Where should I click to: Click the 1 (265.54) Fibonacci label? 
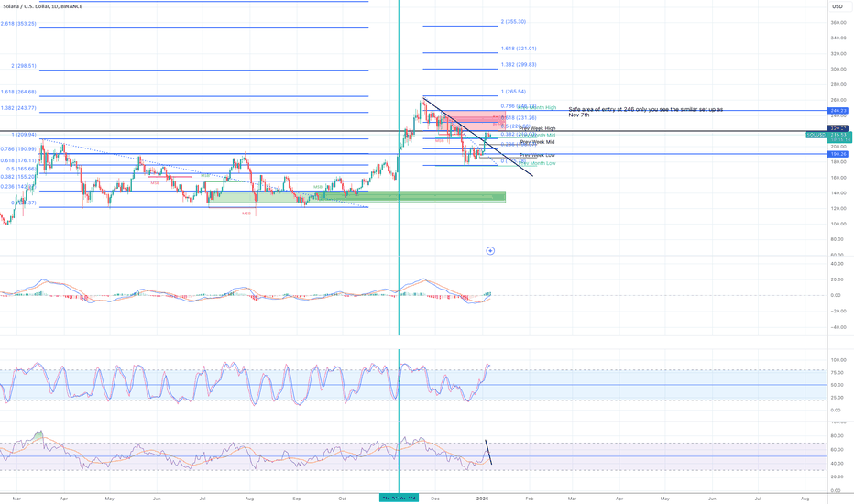pos(513,92)
